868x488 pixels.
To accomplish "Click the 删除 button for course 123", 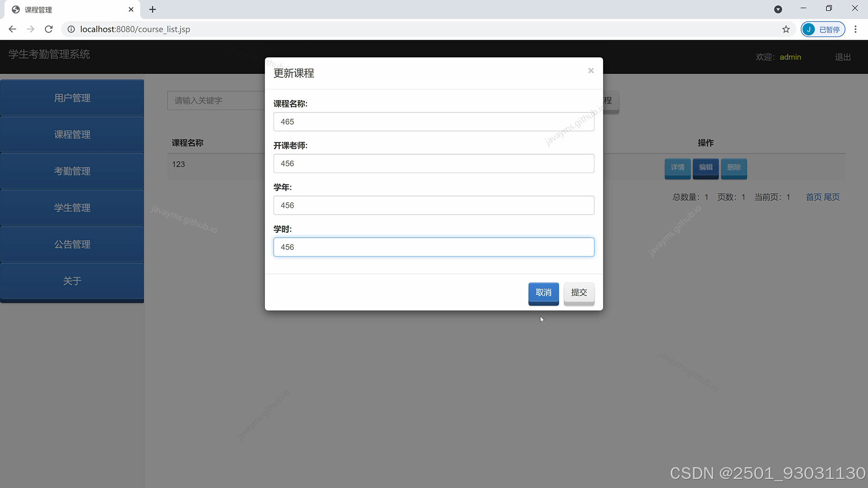I will pyautogui.click(x=734, y=168).
